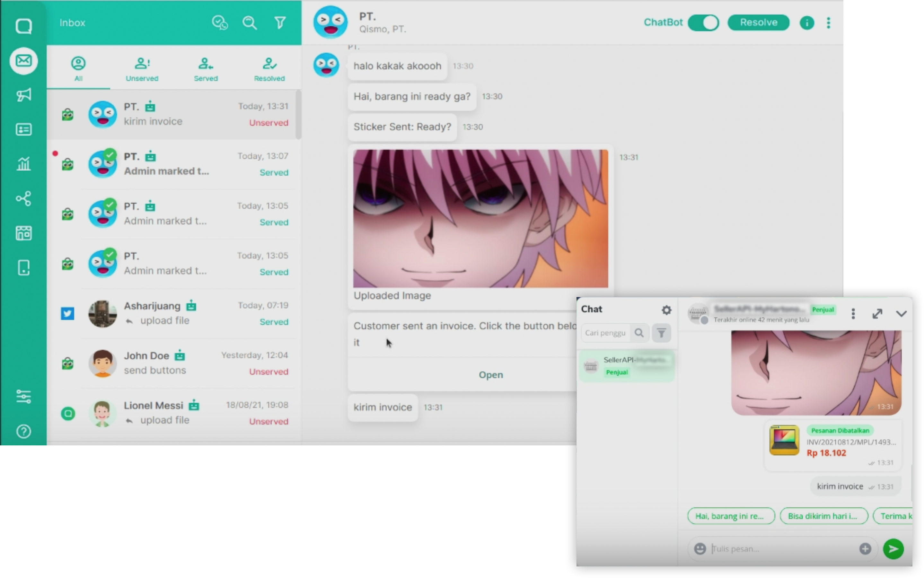Screen dimensions: 924x578
Task: Click the conversation list scrollbar
Action: tap(298, 115)
